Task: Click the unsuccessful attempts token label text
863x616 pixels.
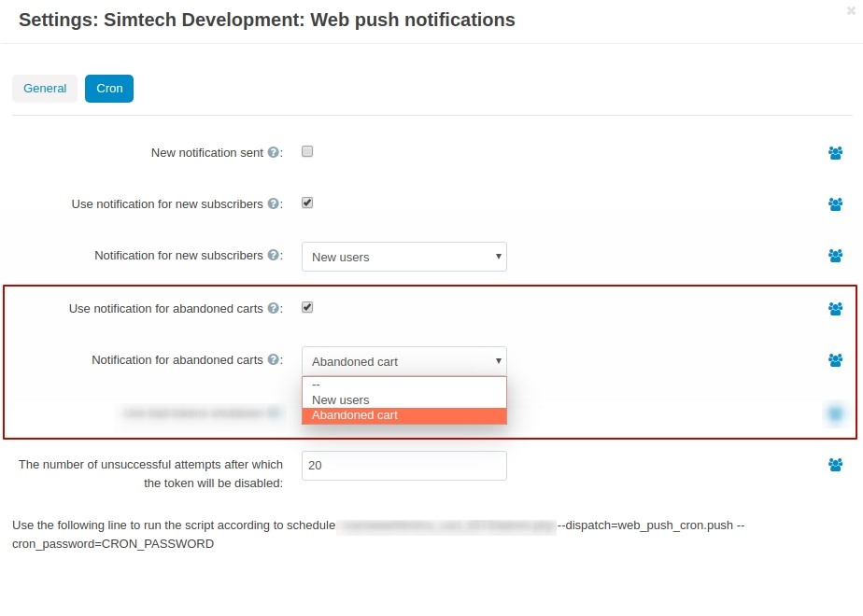Action: tap(150, 473)
